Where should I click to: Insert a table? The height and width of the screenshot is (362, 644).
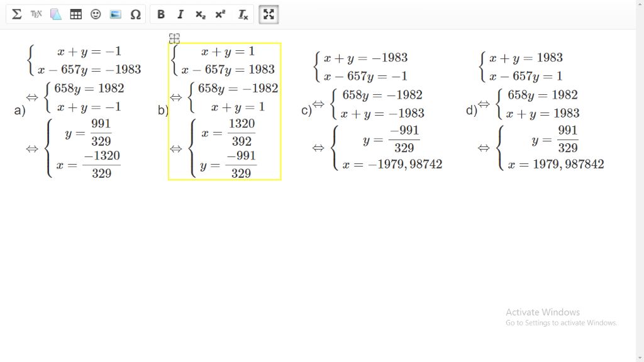[75, 14]
